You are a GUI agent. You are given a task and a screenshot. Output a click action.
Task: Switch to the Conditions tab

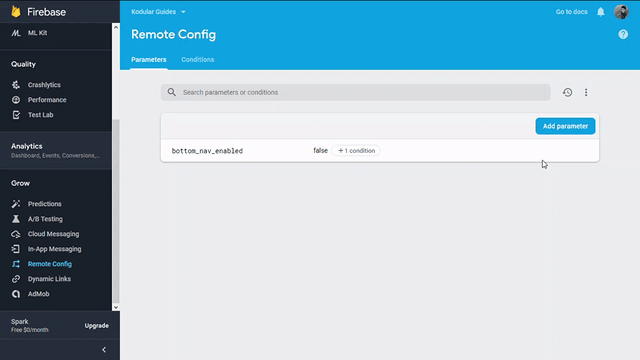pyautogui.click(x=198, y=60)
